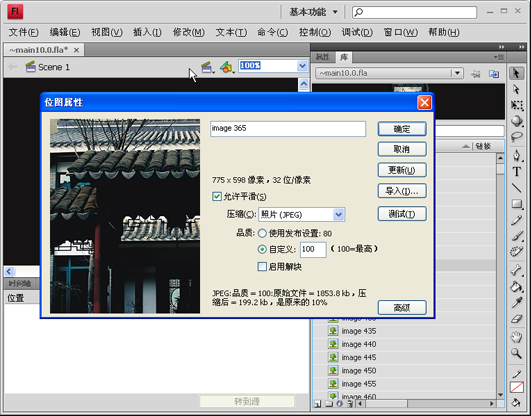Open the 文件(F) menu
531x416 pixels.
pyautogui.click(x=23, y=33)
